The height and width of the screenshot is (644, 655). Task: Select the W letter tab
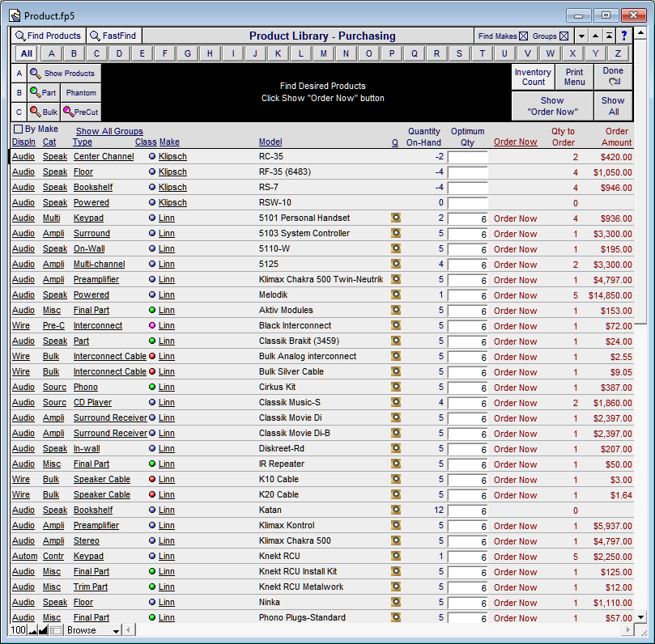pyautogui.click(x=550, y=53)
